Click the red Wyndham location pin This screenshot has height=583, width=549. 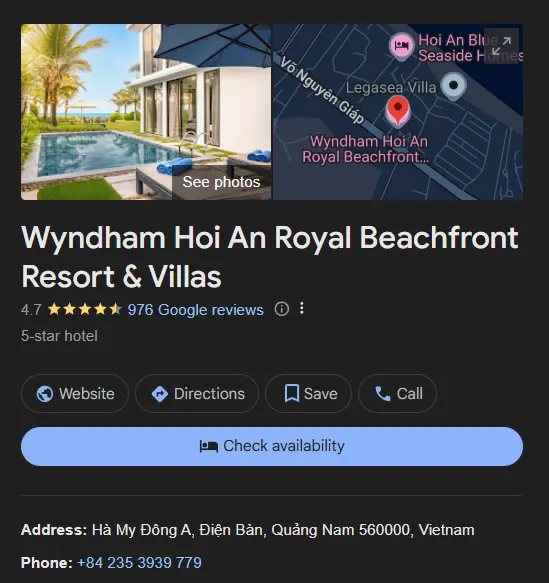click(x=398, y=110)
